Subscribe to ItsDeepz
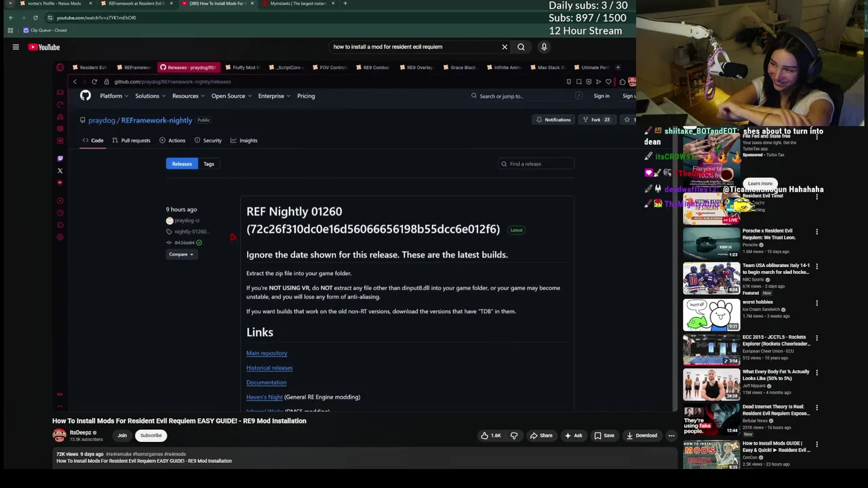This screenshot has width=868, height=488. coord(151,436)
